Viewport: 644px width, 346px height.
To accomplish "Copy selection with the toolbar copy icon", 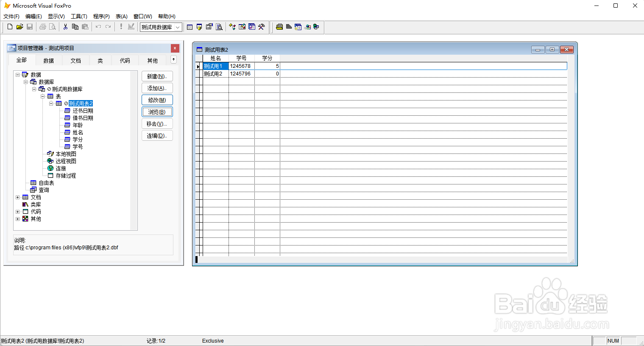I will click(x=75, y=27).
